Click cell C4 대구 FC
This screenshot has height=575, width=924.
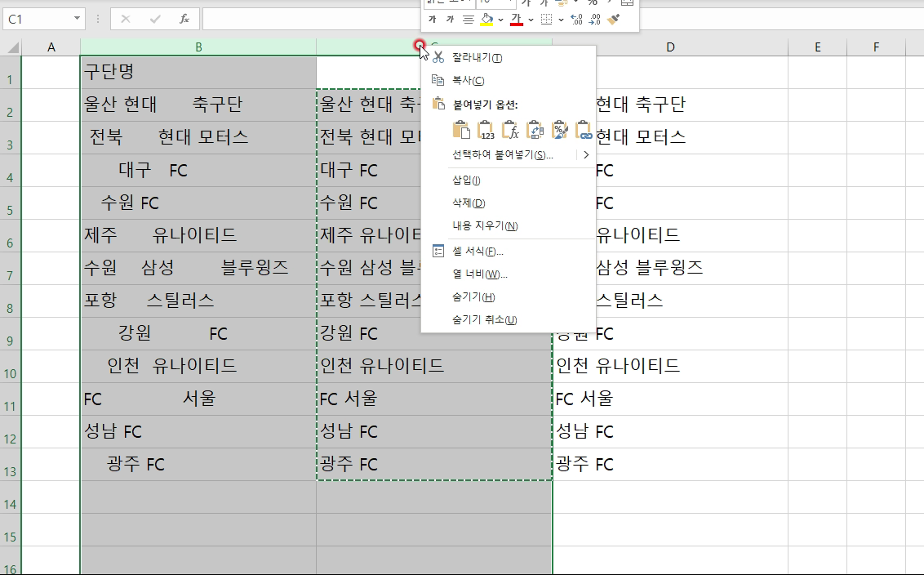coord(370,171)
